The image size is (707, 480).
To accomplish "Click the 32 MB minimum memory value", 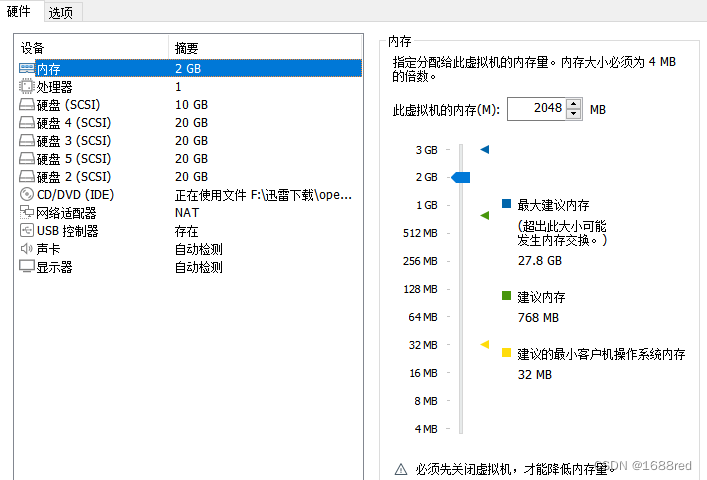I will (535, 374).
